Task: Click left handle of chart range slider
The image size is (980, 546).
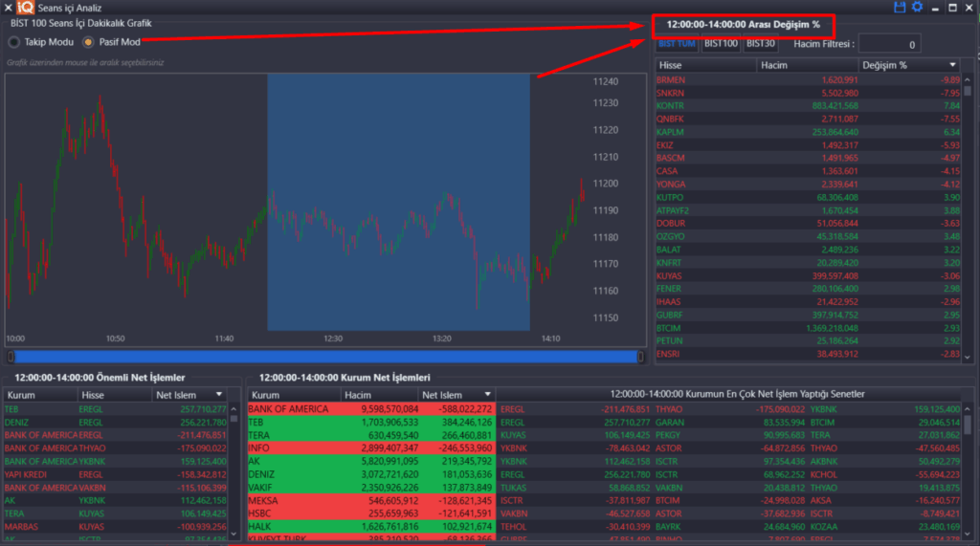Action: pos(11,357)
